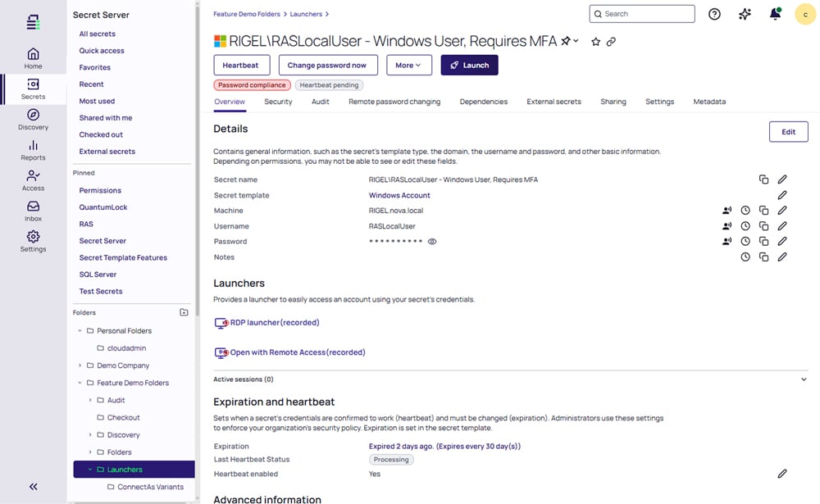Open the help question mark icon
The image size is (820, 504).
[x=714, y=14]
